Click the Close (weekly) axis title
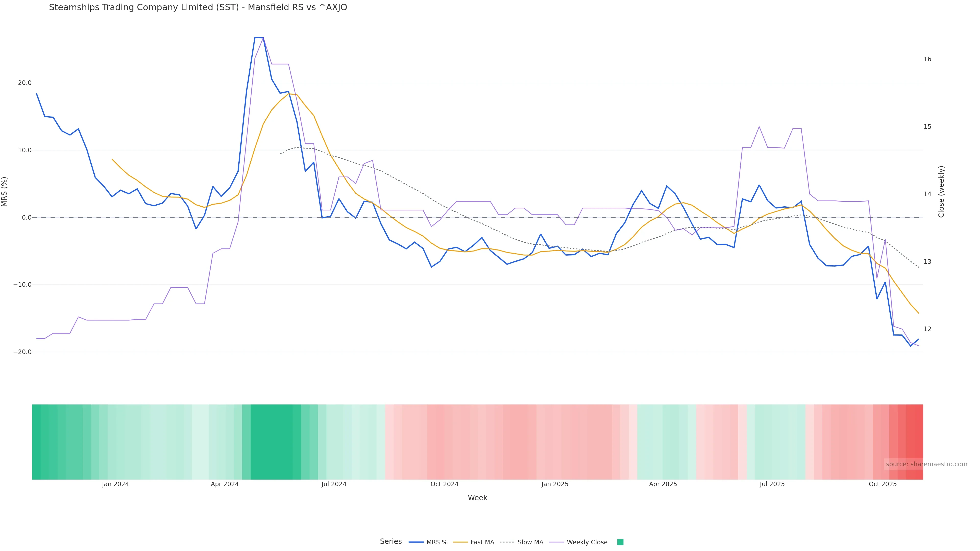Viewport: 980px width, 551px height. [x=941, y=192]
